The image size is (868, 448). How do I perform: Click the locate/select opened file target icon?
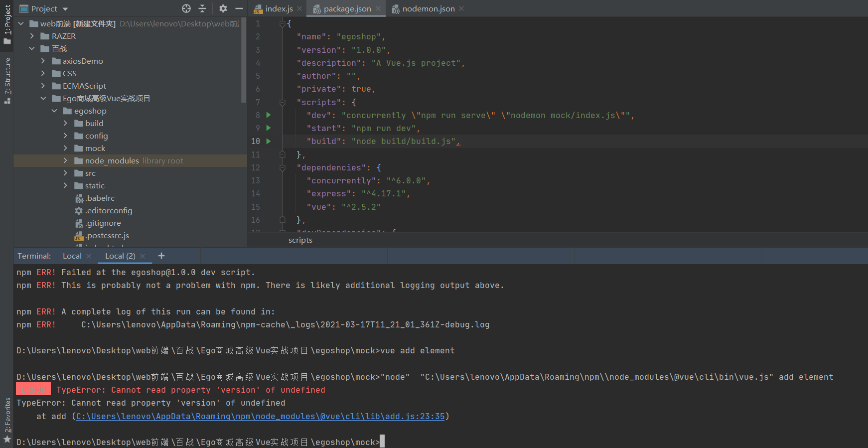pos(186,8)
